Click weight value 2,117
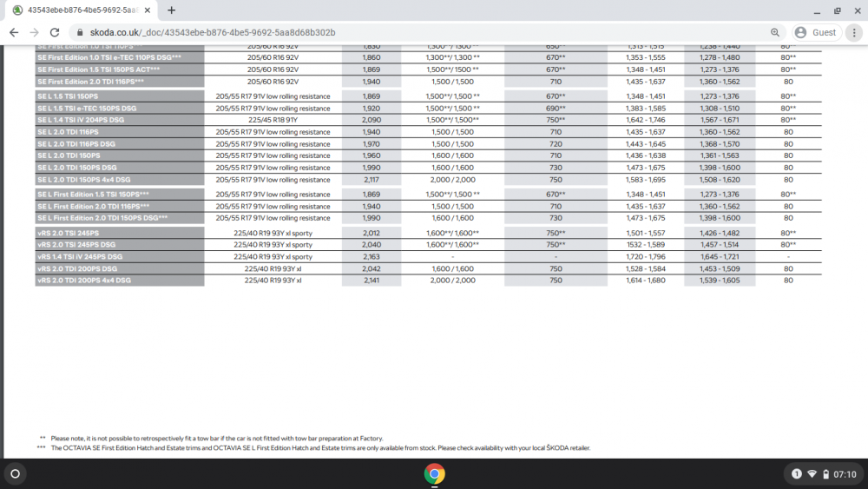 tap(372, 180)
